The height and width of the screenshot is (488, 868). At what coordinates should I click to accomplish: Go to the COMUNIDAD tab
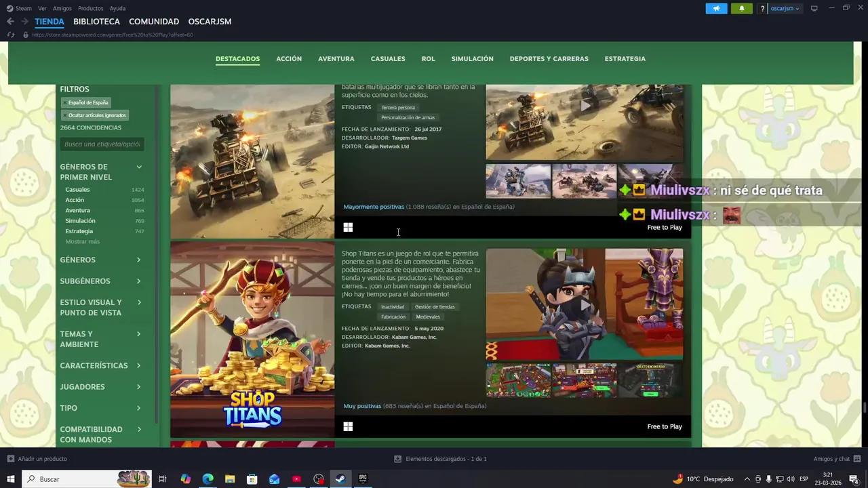[x=154, y=22]
